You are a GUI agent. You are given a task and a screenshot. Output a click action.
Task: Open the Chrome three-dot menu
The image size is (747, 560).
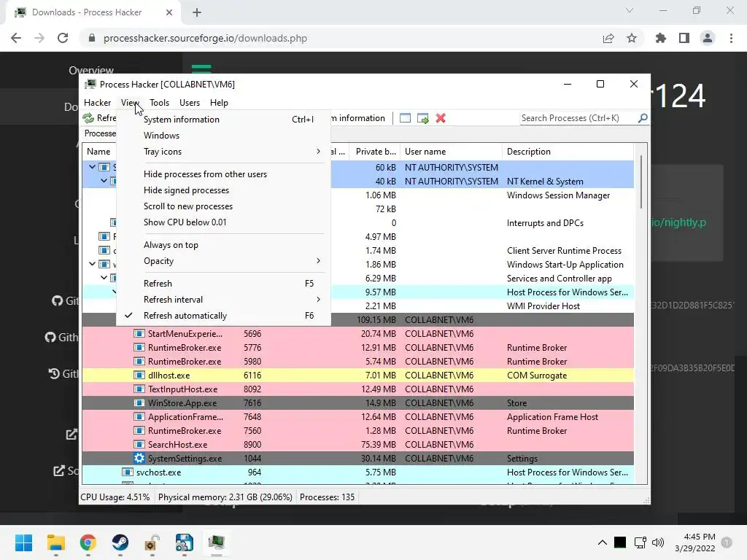click(x=731, y=38)
